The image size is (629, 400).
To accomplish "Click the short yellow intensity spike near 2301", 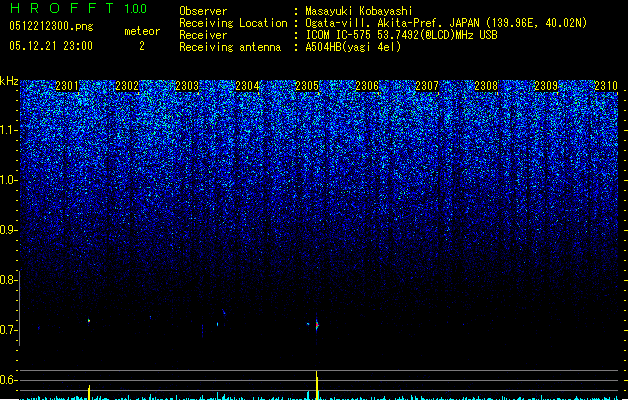I will [89, 392].
